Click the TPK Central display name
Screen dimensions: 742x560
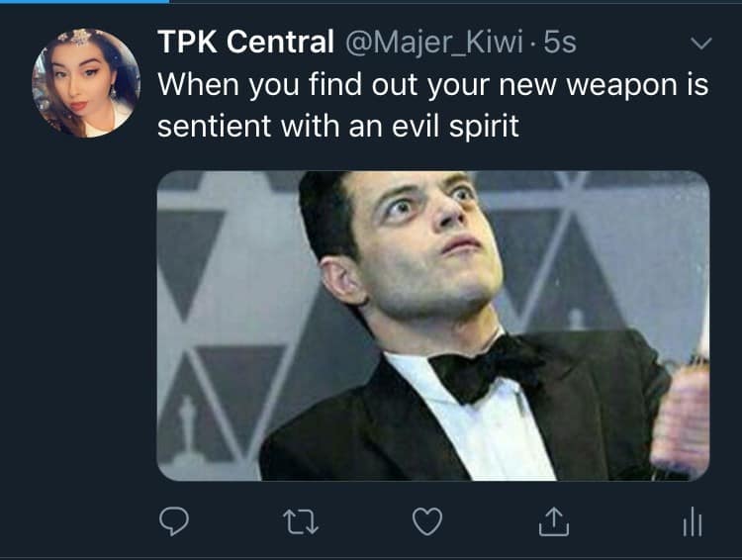pos(245,43)
